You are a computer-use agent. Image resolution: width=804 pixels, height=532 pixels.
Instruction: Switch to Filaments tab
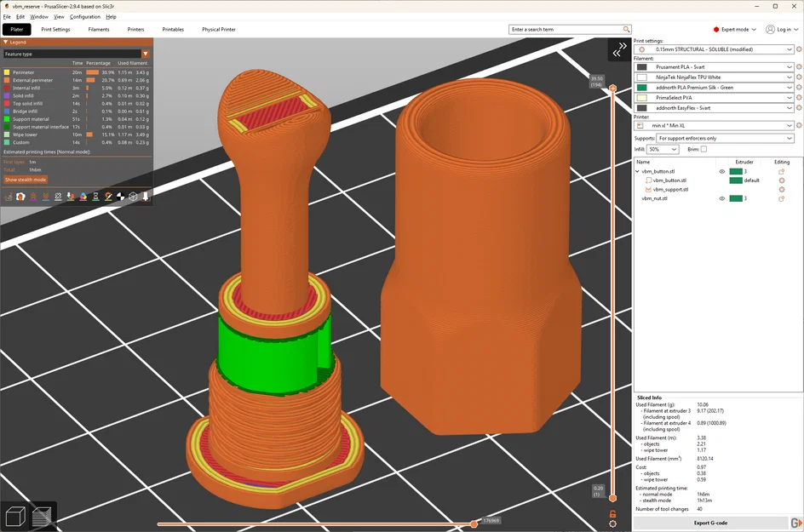pyautogui.click(x=99, y=29)
